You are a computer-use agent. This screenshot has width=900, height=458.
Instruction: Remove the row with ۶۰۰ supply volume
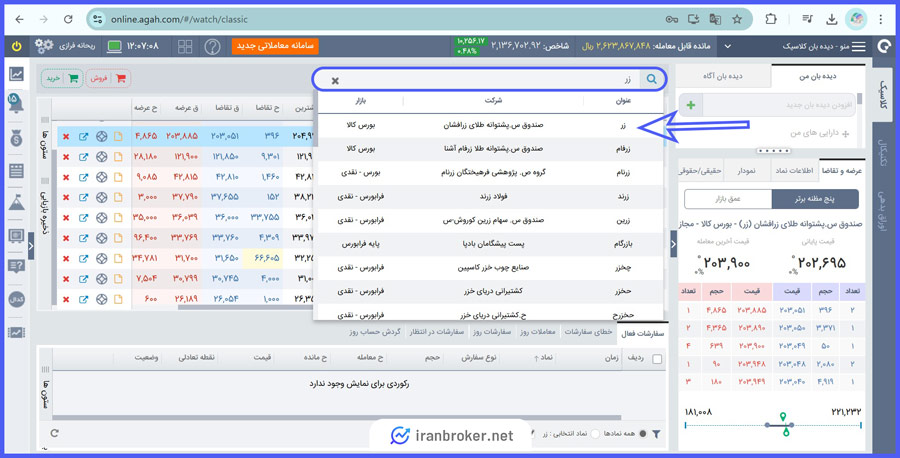point(66,300)
